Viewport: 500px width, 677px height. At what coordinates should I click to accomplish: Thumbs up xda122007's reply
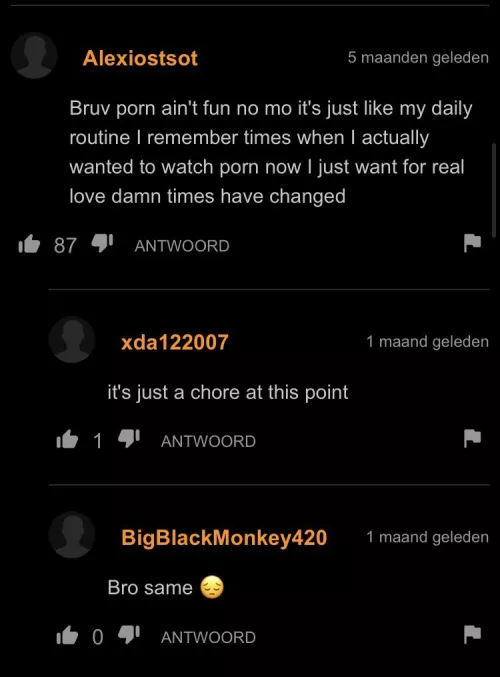pos(67,440)
